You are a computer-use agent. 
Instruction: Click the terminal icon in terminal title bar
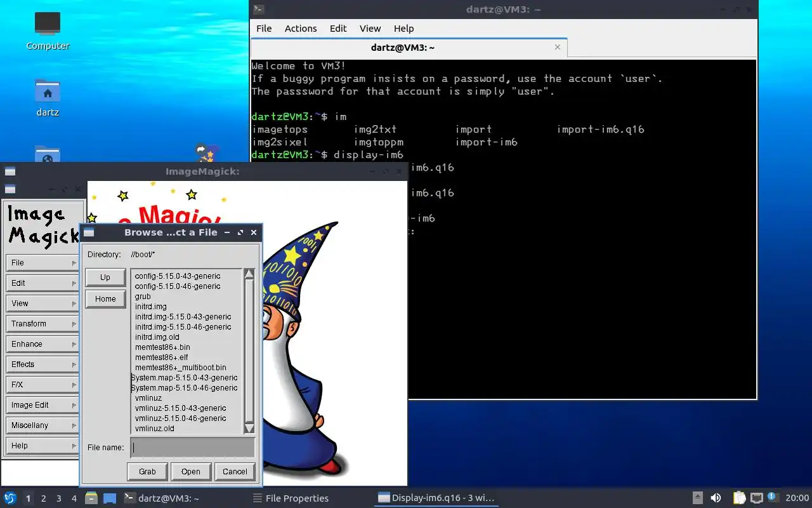(258, 10)
